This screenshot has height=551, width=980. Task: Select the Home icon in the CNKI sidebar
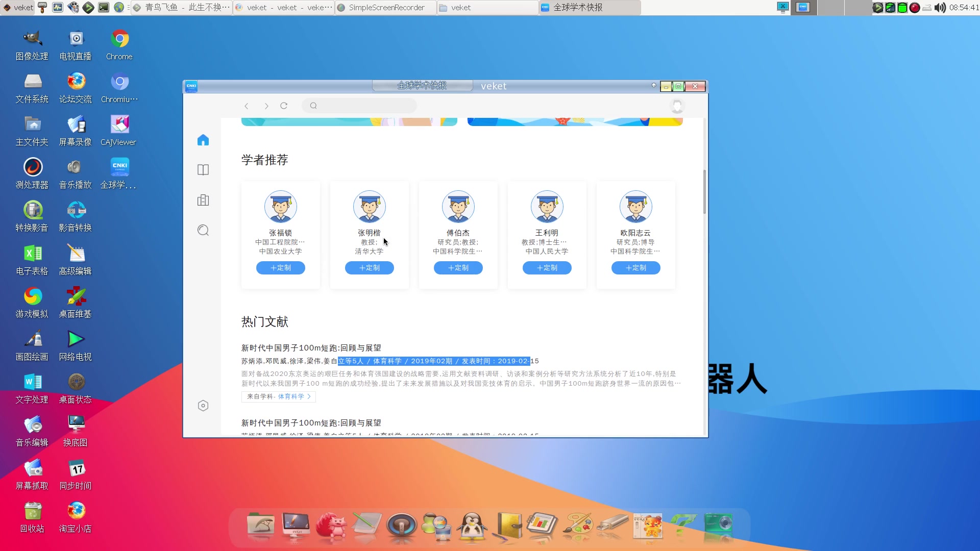click(x=203, y=140)
